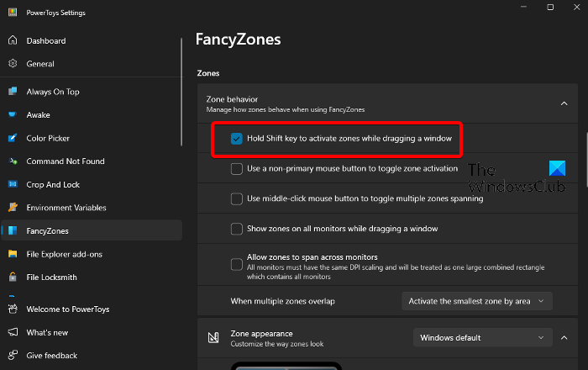Click the Environment Variables icon

click(x=13, y=207)
